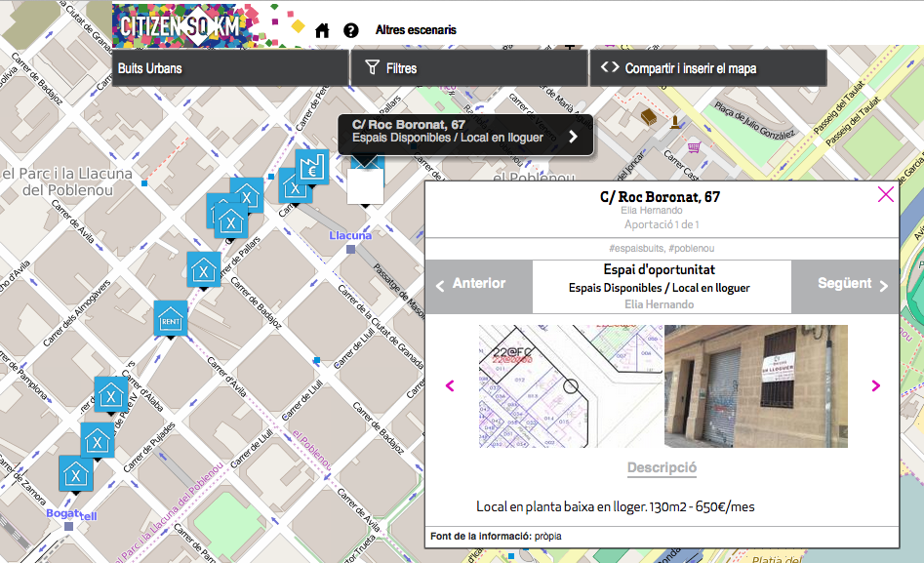Select house X marker near Carrer de Pujades

[98, 441]
